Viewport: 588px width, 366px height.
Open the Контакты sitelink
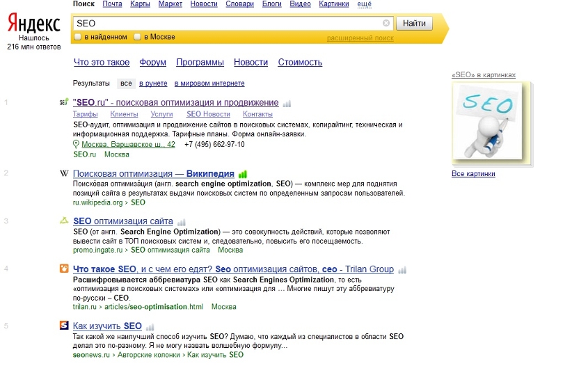pos(257,114)
